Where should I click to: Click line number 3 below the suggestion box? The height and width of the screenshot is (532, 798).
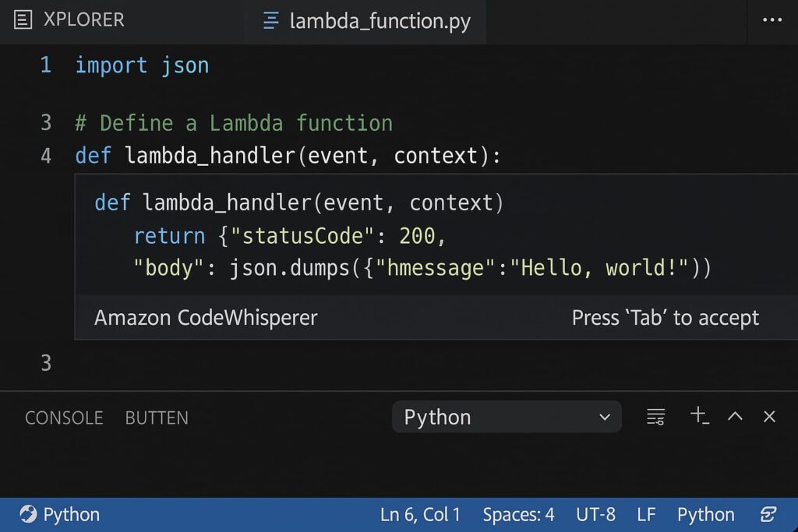(46, 363)
